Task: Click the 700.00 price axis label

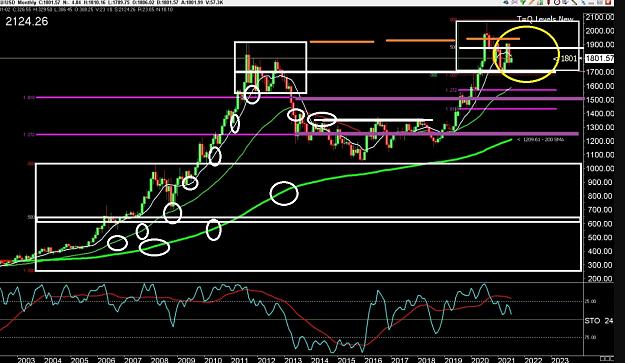Action: tap(601, 210)
